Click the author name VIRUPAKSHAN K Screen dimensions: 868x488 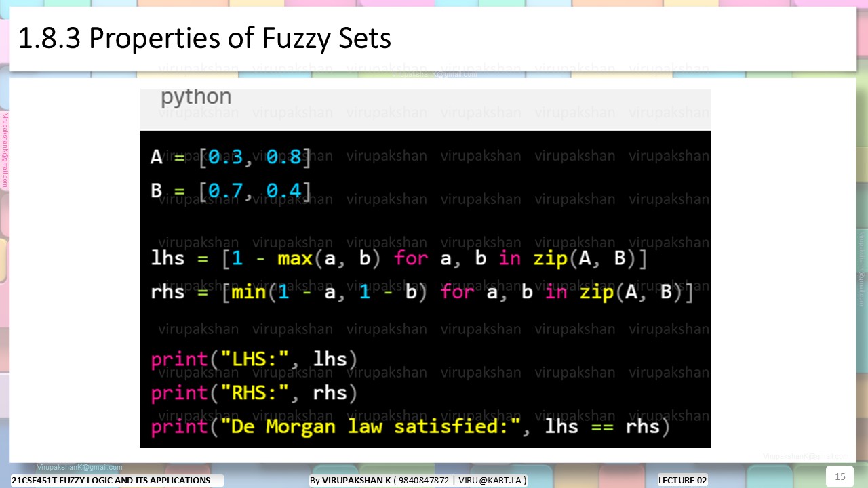coord(357,481)
